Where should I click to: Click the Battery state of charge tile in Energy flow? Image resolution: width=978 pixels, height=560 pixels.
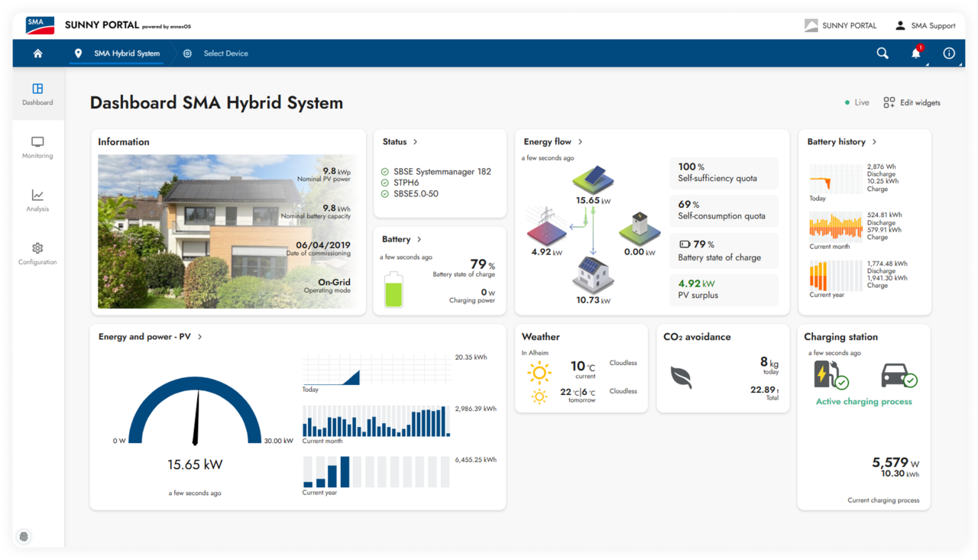click(x=724, y=251)
